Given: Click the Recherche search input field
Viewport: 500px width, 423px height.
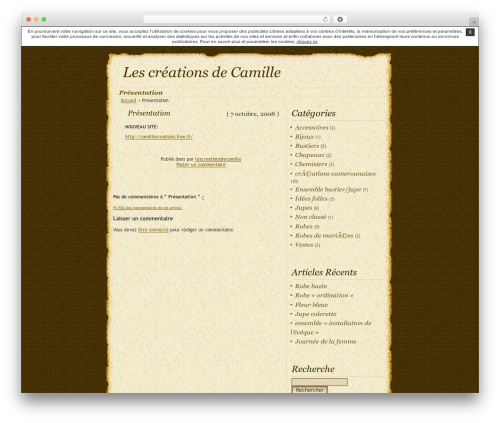Looking at the screenshot, I should [x=319, y=382].
